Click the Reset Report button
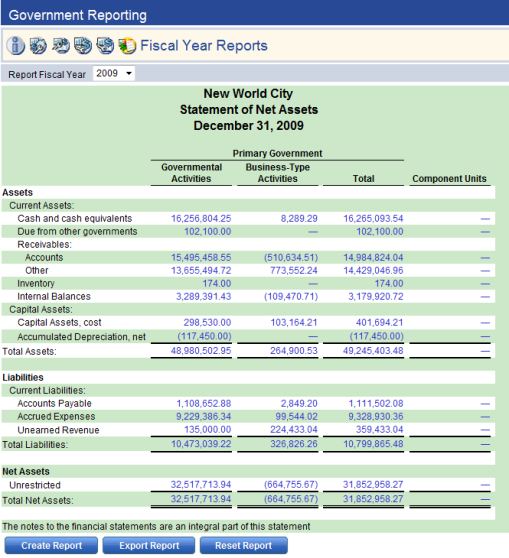Image resolution: width=509 pixels, height=558 pixels. coord(243,546)
